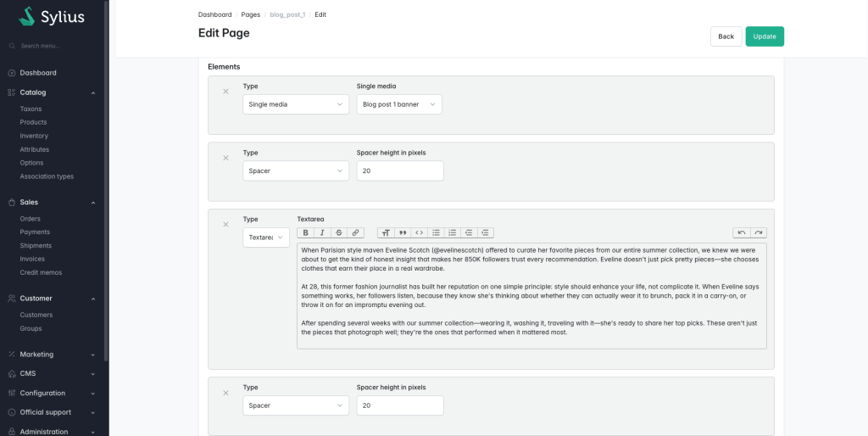This screenshot has height=436, width=868.
Task: Toggle bold formatting in the Textarea toolbar
Action: click(305, 232)
